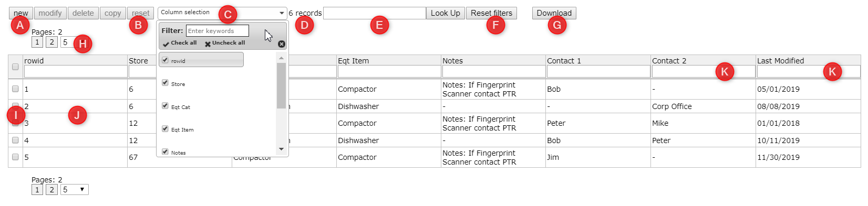Image resolution: width=868 pixels, height=206 pixels.
Task: Close the column selection popup
Action: [282, 44]
